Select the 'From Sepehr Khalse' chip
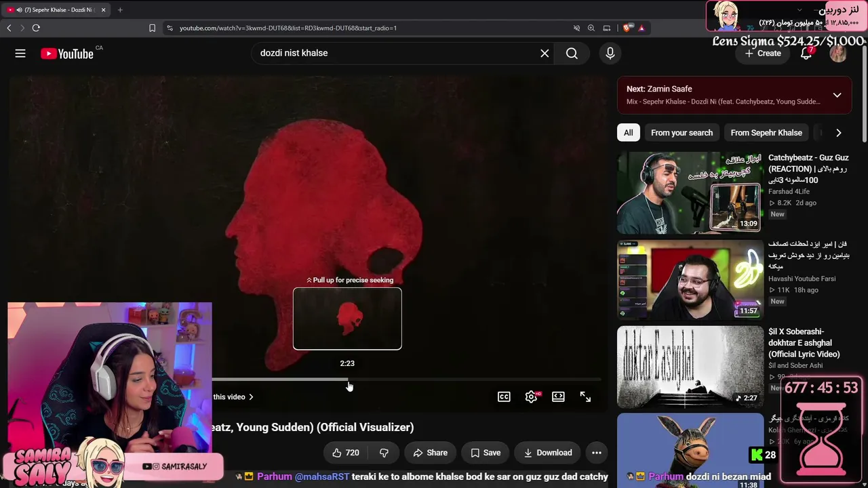The height and width of the screenshot is (488, 868). pyautogui.click(x=766, y=133)
